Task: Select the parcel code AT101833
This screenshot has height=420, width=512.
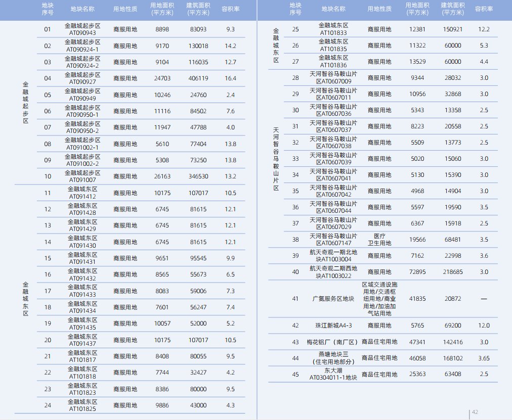Action: (333, 33)
